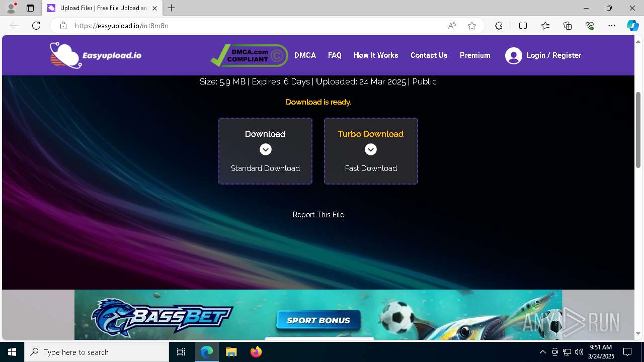This screenshot has height=362, width=644.
Task: Start the Turbo Fast Download
Action: (x=371, y=151)
